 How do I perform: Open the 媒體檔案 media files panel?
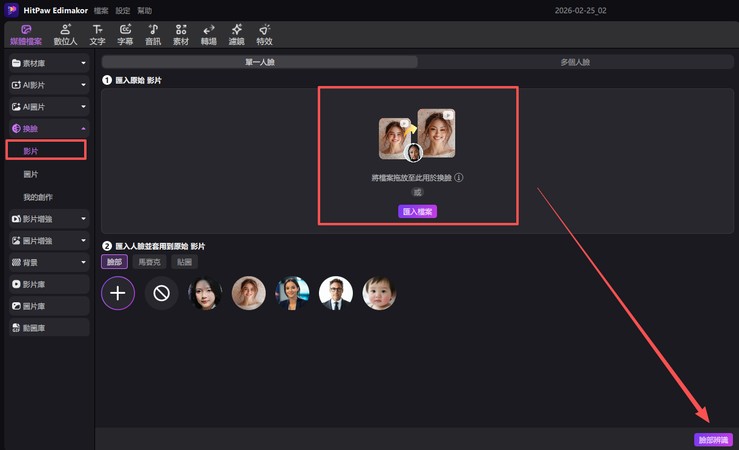pyautogui.click(x=26, y=35)
